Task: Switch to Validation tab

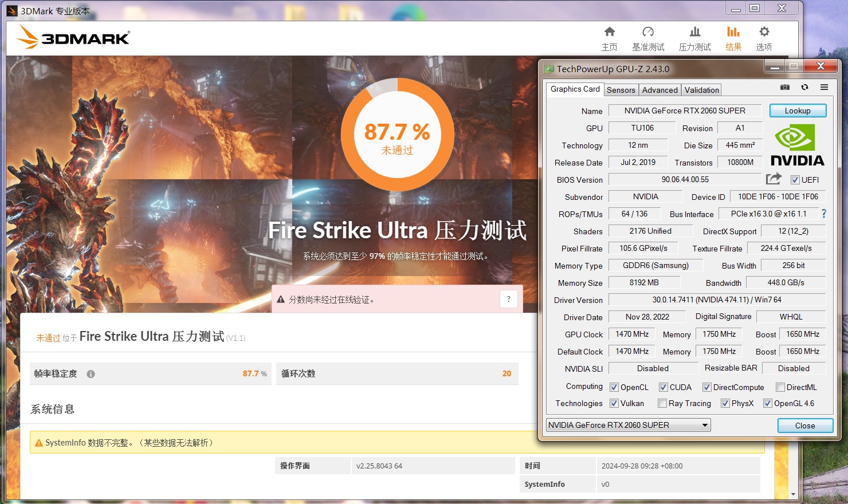Action: 702,90
